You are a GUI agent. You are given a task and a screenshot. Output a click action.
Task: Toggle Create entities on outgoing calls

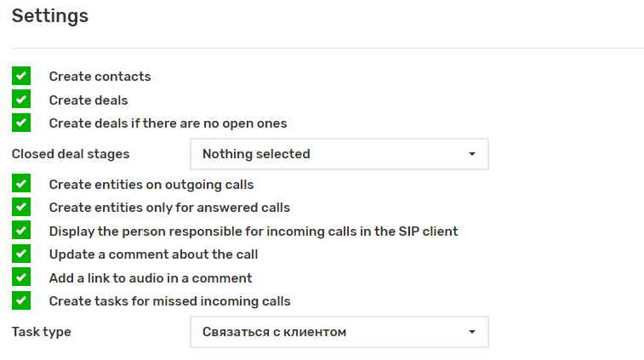21,184
